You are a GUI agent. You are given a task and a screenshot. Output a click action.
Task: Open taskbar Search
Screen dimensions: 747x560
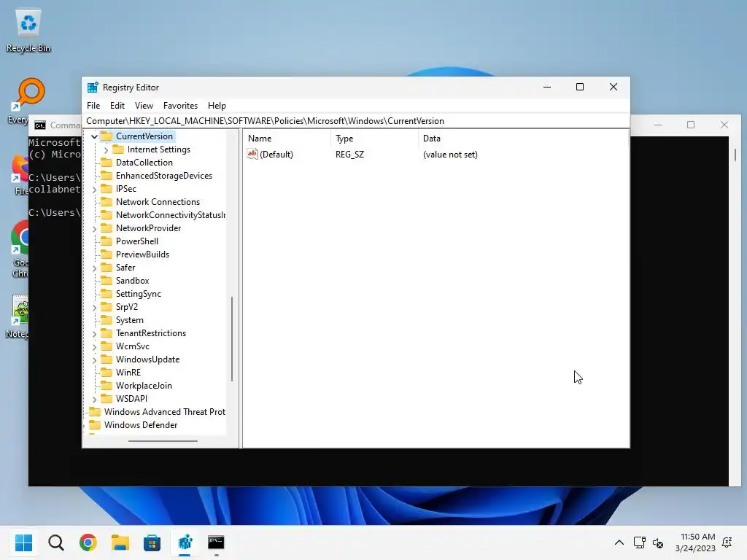55,542
